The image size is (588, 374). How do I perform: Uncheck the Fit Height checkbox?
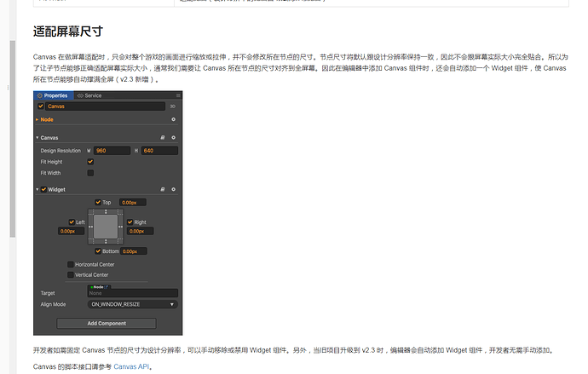(90, 162)
